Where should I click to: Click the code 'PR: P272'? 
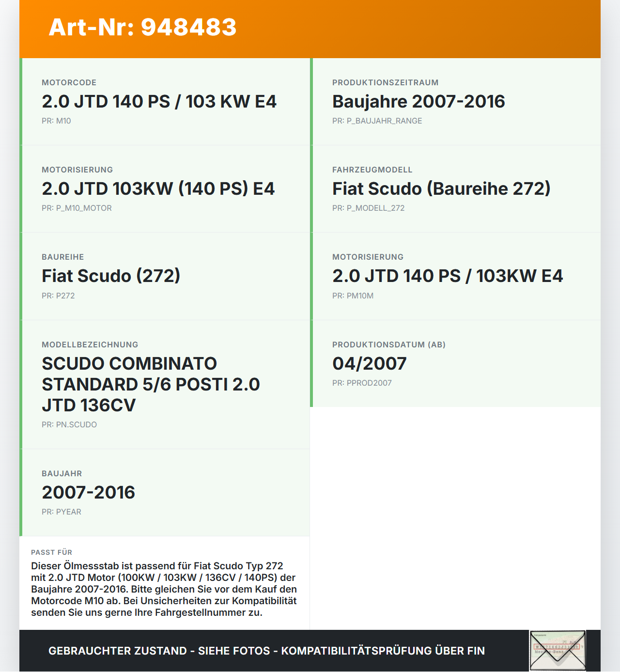(58, 296)
